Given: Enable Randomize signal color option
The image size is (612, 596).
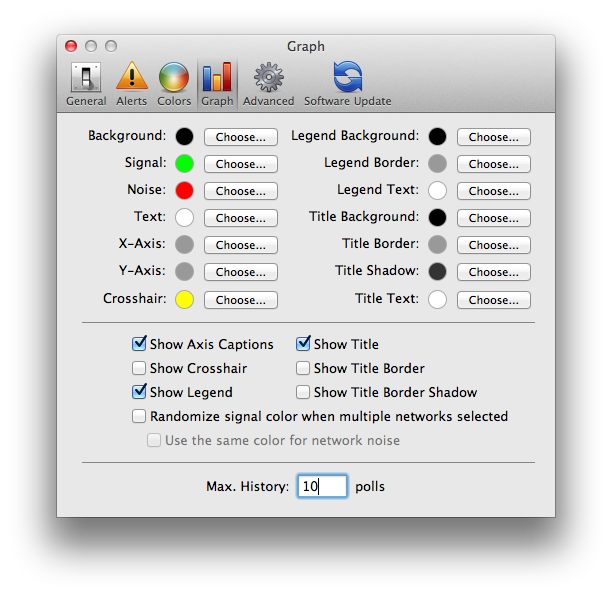Looking at the screenshot, I should (140, 416).
